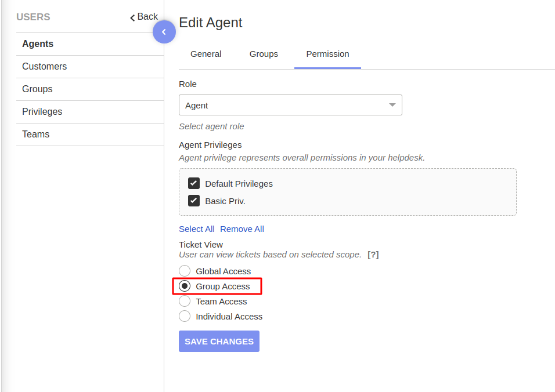
Task: Switch to the General tab
Action: [206, 53]
